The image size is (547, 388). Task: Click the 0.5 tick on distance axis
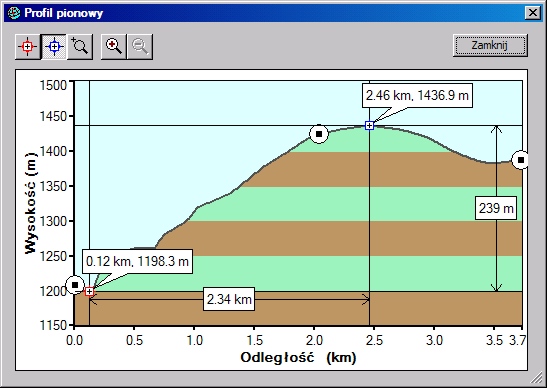click(134, 340)
